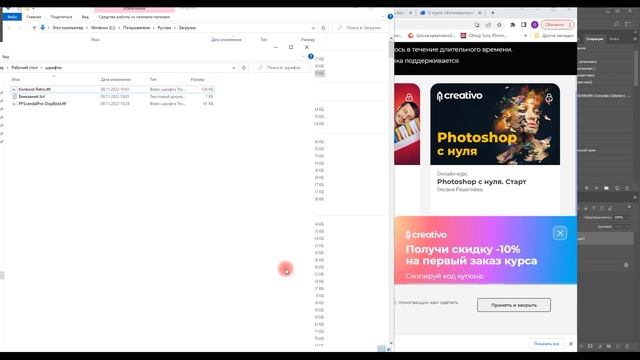Screen dimensions: 640x360
Task: Click the blue downloads arrow icon in address bar
Action: 42,28
